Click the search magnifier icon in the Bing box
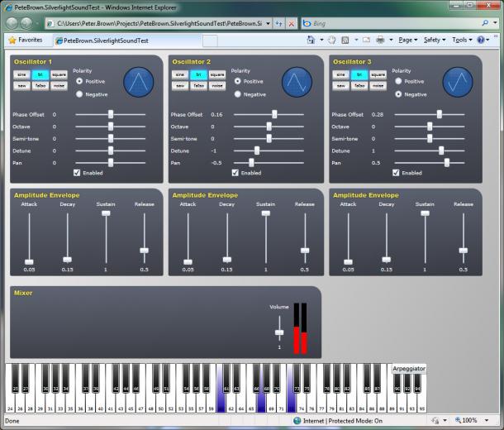This screenshot has width=504, height=430. (485, 23)
